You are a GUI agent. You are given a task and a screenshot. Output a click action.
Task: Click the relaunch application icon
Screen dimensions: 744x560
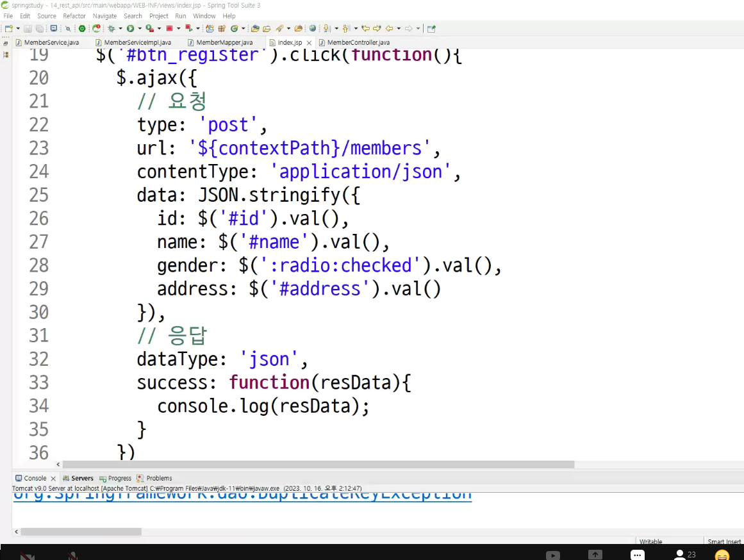coord(96,28)
